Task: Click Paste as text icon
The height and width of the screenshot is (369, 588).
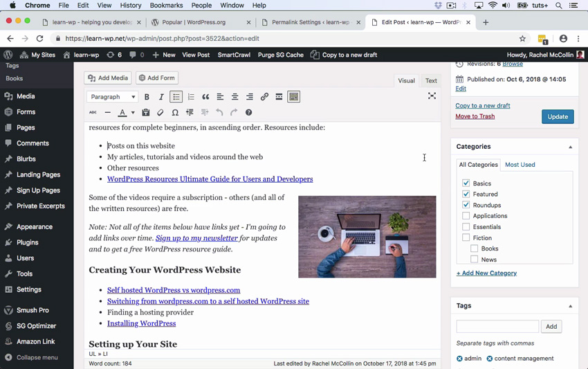Action: (146, 112)
